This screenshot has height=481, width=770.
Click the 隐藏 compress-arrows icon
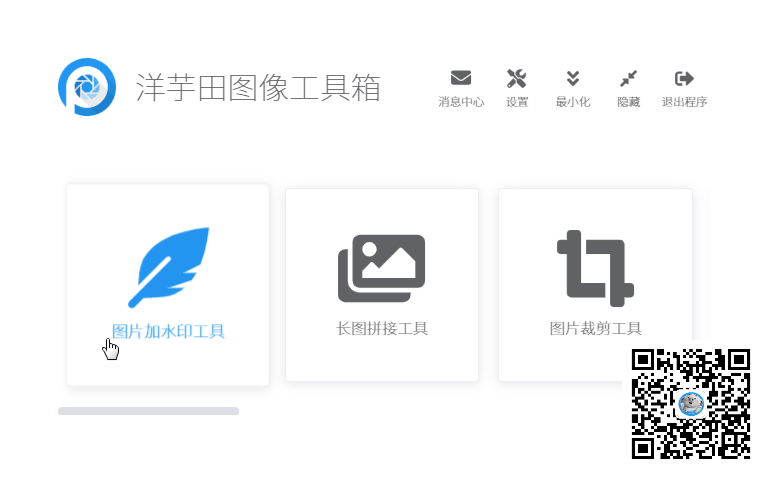click(x=628, y=78)
